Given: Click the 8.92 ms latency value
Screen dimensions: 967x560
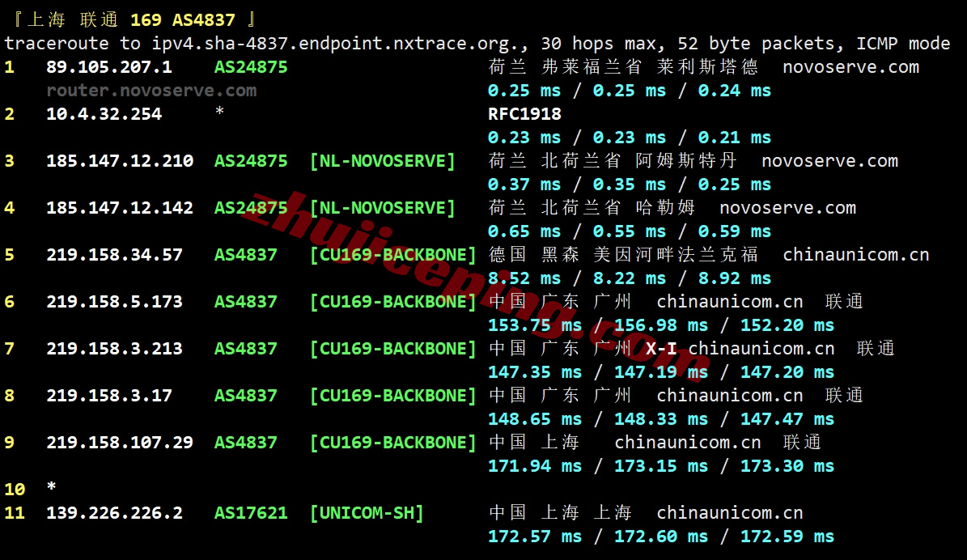Looking at the screenshot, I should (735, 278).
